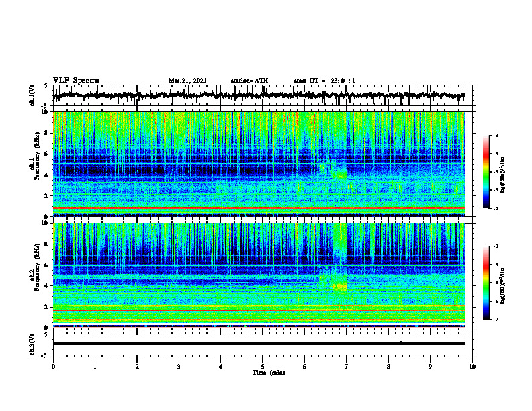This screenshot has width=532, height=411.
Task: Click time axis tick label "10"
Action: tap(472, 367)
